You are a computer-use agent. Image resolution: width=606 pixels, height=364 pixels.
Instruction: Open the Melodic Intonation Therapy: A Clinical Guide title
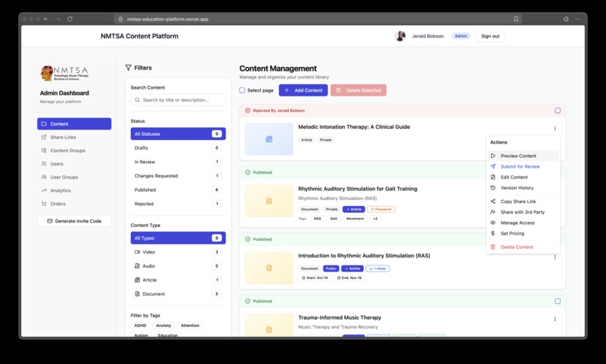354,127
